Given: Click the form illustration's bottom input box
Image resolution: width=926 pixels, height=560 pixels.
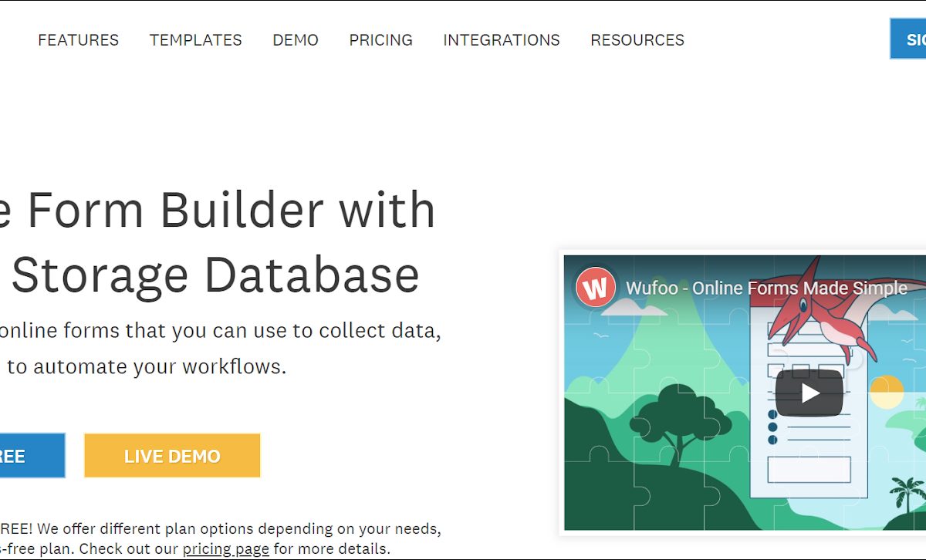Looking at the screenshot, I should tap(809, 469).
